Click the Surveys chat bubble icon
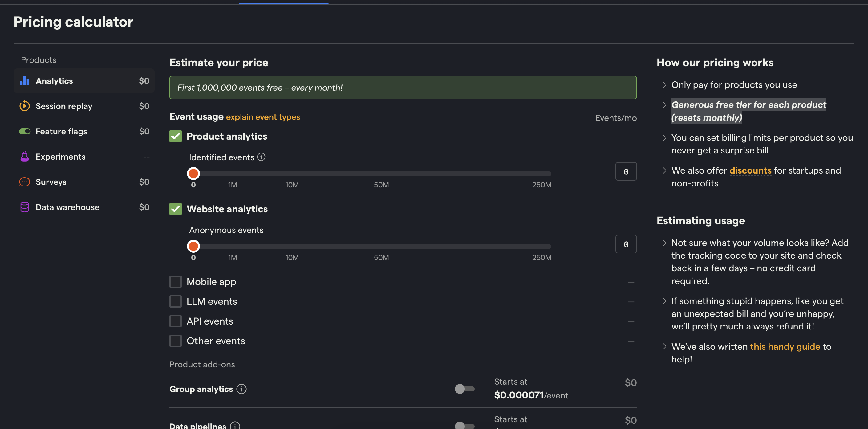The width and height of the screenshot is (868, 429). pos(25,182)
